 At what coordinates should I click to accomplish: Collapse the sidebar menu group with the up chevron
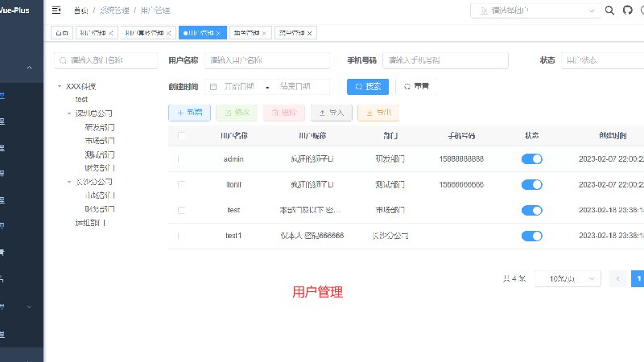click(x=29, y=68)
